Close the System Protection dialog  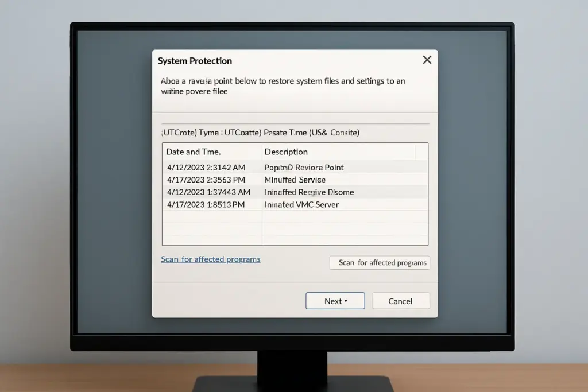(427, 60)
